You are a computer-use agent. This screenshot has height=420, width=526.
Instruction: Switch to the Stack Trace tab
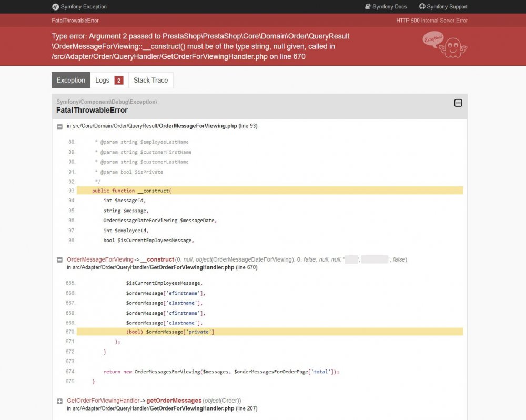(150, 80)
